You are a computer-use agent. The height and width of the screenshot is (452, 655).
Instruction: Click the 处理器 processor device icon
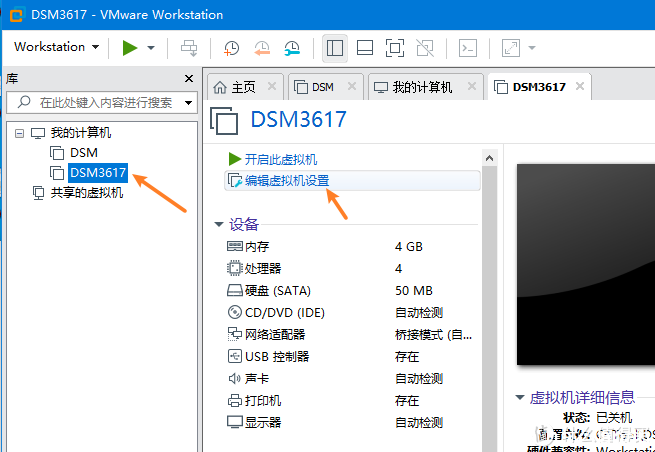tap(234, 268)
